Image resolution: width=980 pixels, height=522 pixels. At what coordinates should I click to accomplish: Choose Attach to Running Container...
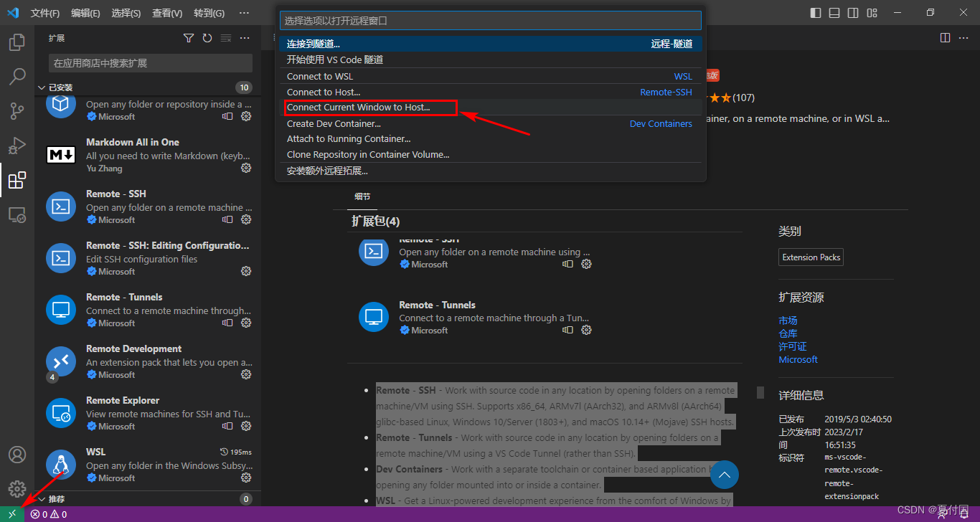tap(491, 139)
